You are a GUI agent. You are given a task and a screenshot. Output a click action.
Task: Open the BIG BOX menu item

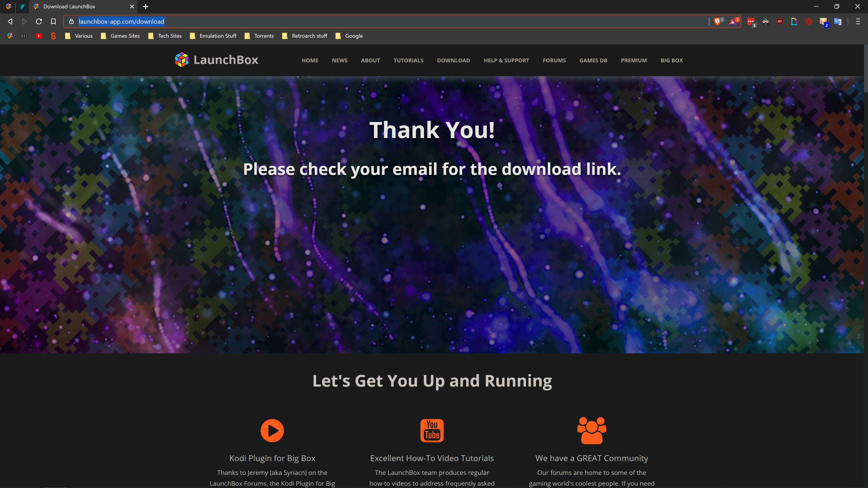(x=672, y=61)
